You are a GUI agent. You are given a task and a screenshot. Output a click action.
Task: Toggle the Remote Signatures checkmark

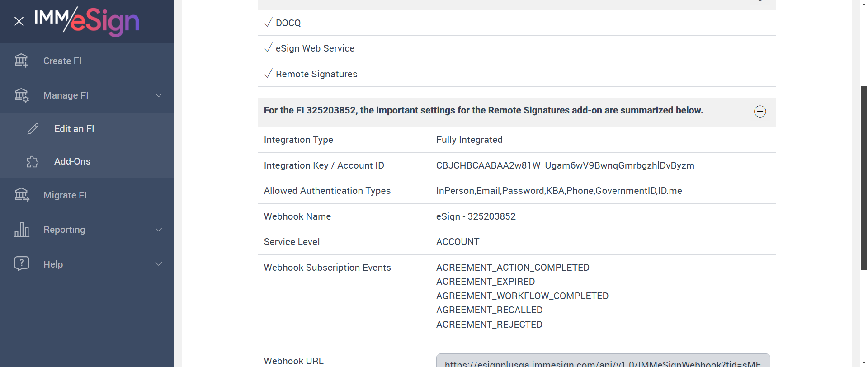(269, 74)
